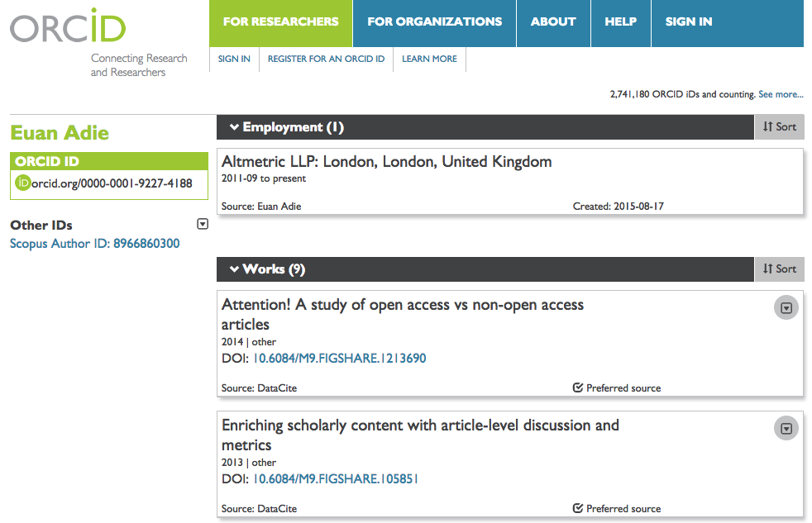Sort the Works list
The image size is (812, 523).
pos(780,269)
